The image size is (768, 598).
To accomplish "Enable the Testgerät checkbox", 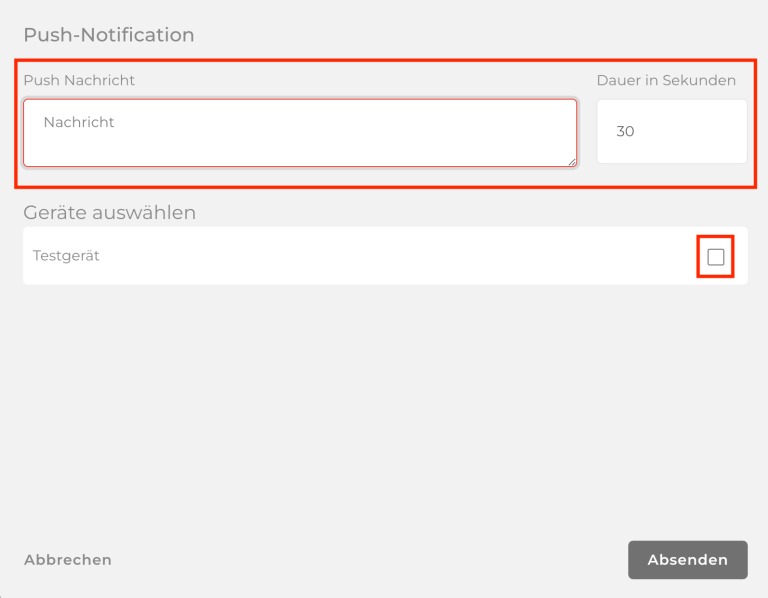I will point(716,257).
